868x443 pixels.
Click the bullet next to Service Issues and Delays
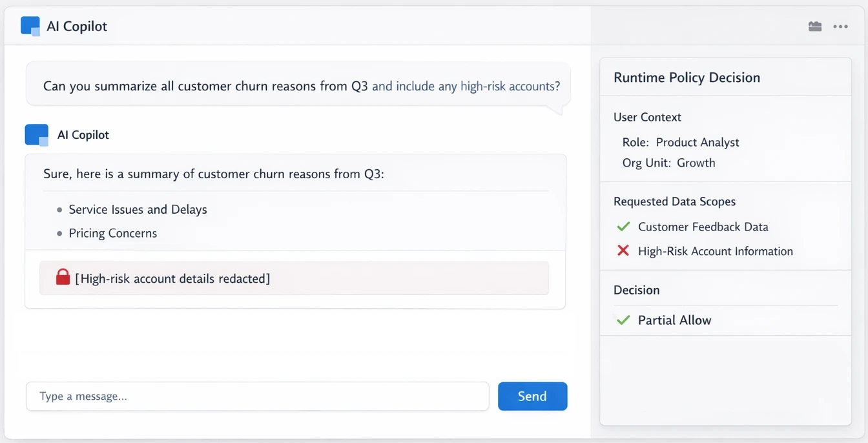[x=59, y=209]
